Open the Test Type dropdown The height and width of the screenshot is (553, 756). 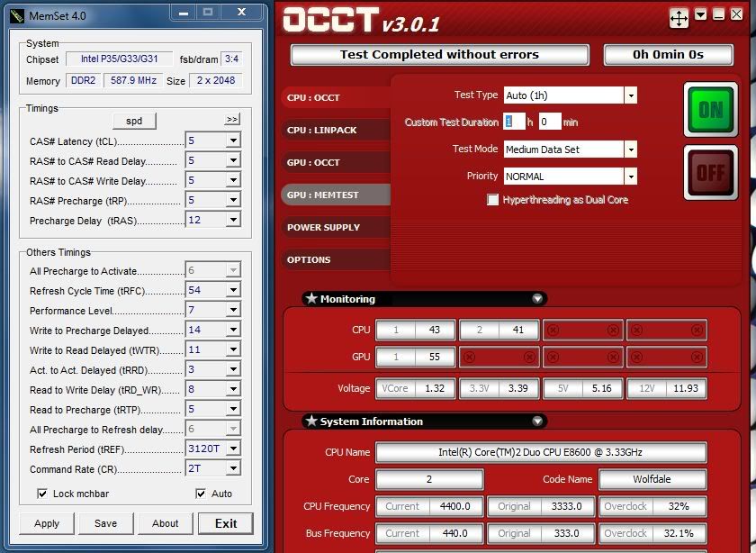pyautogui.click(x=630, y=95)
